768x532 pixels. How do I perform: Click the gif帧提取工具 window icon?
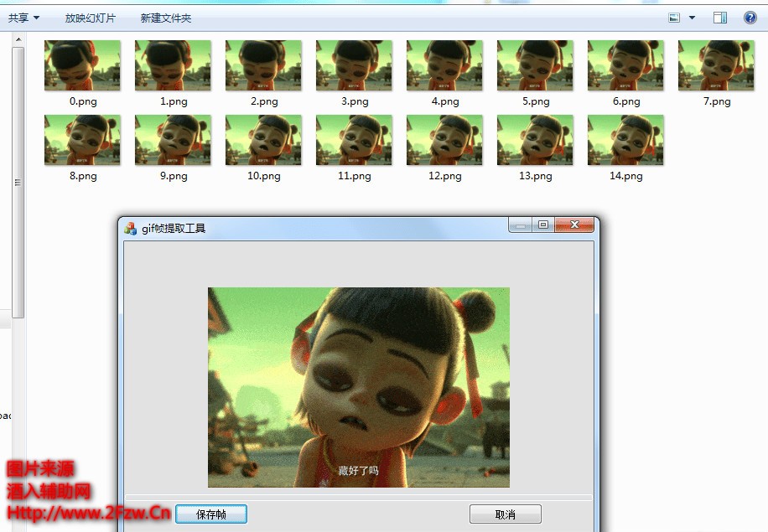tap(130, 229)
